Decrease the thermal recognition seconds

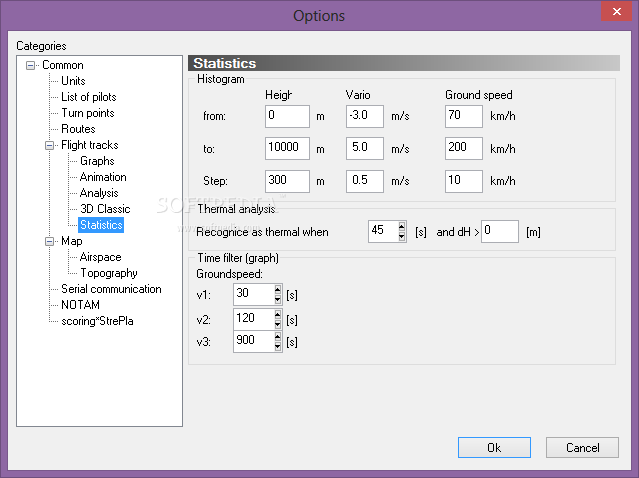pyautogui.click(x=402, y=236)
